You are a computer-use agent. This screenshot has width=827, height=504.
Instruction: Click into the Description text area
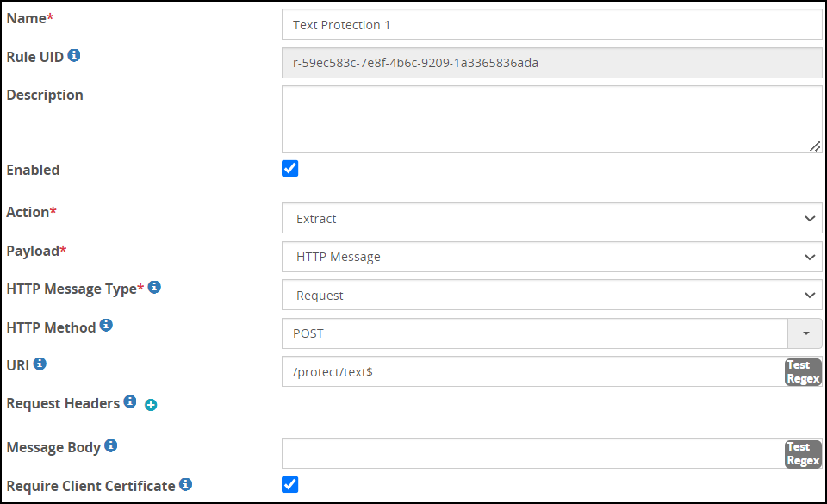[x=551, y=120]
